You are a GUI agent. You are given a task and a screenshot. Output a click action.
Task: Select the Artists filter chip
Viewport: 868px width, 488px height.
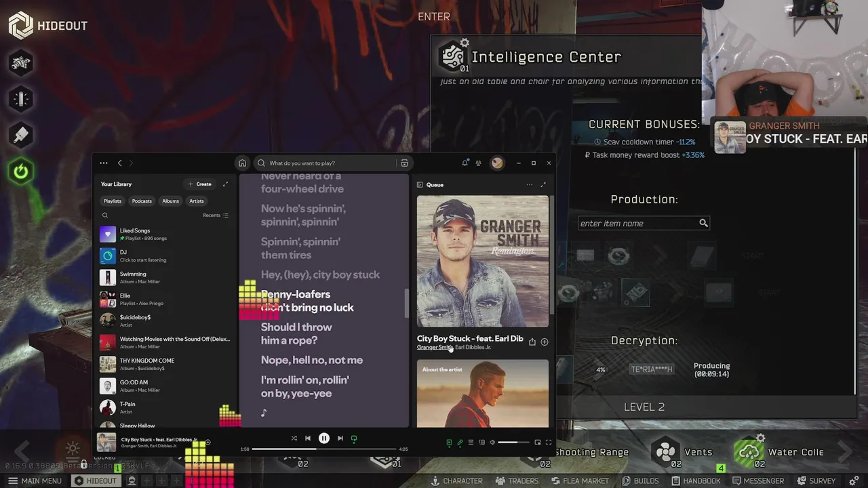[197, 201]
